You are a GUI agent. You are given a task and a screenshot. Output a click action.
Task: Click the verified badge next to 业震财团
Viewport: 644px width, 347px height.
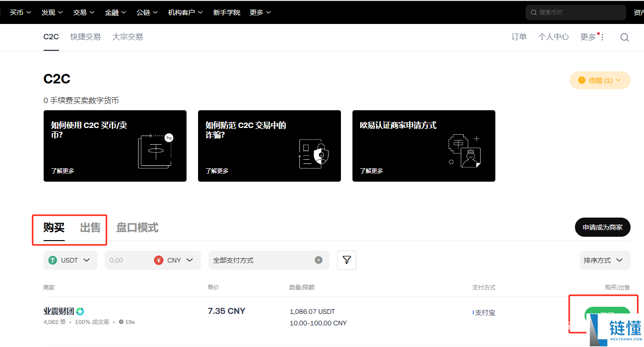(80, 312)
